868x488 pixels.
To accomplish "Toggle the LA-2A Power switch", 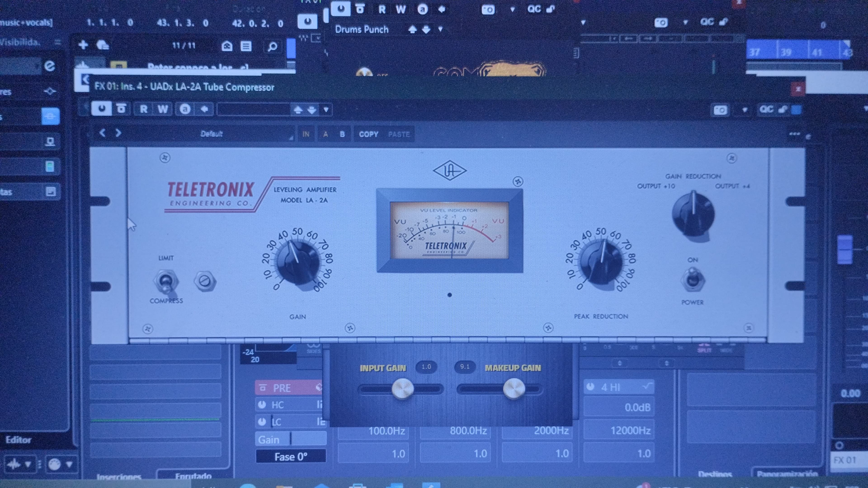I will click(x=692, y=279).
